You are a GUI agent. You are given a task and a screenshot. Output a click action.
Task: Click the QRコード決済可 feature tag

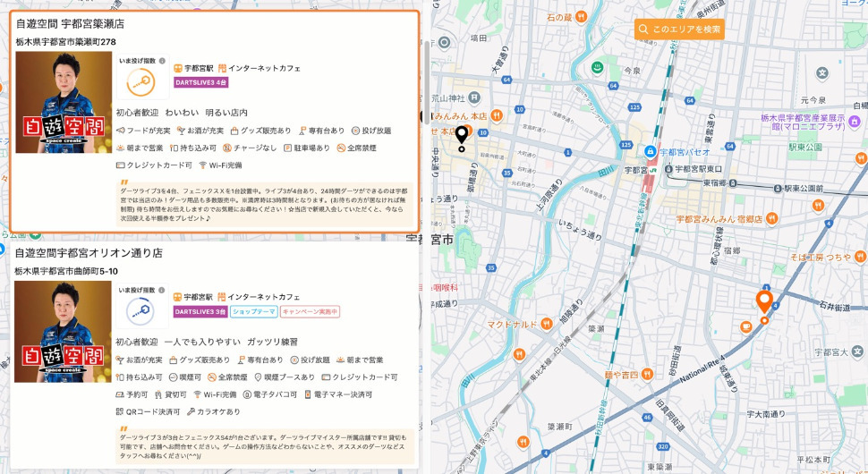148,411
